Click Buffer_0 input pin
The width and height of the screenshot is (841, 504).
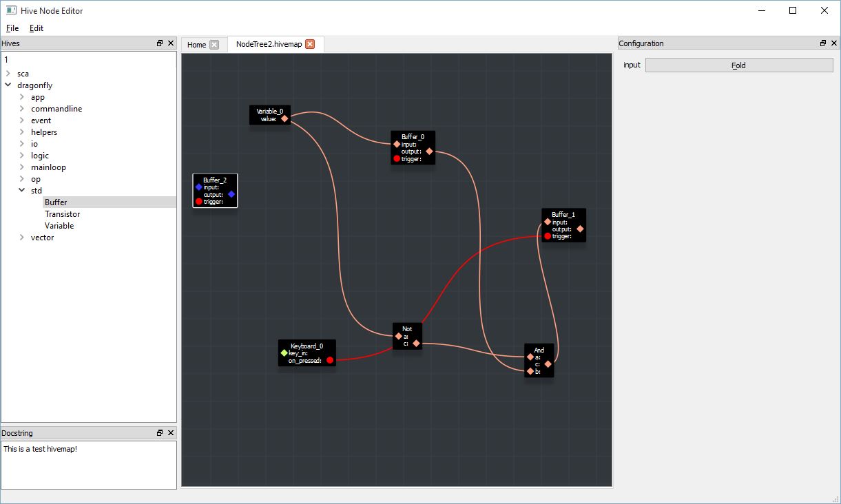tap(397, 145)
